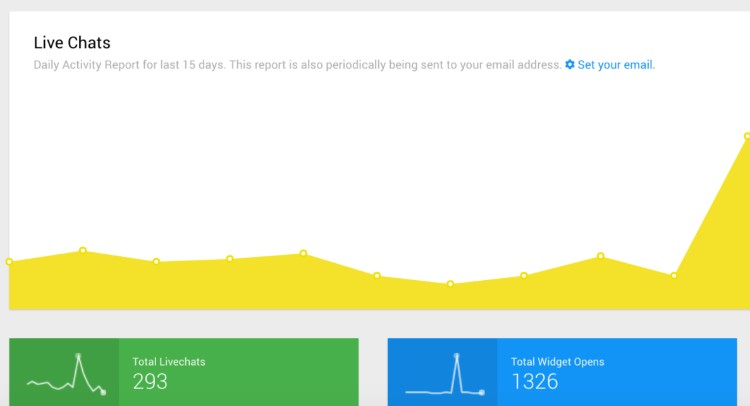
Task: Click the third data point on yellow chart
Action: [156, 262]
